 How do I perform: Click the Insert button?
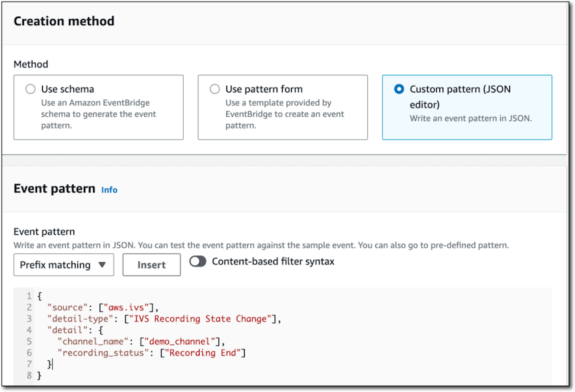pos(152,265)
